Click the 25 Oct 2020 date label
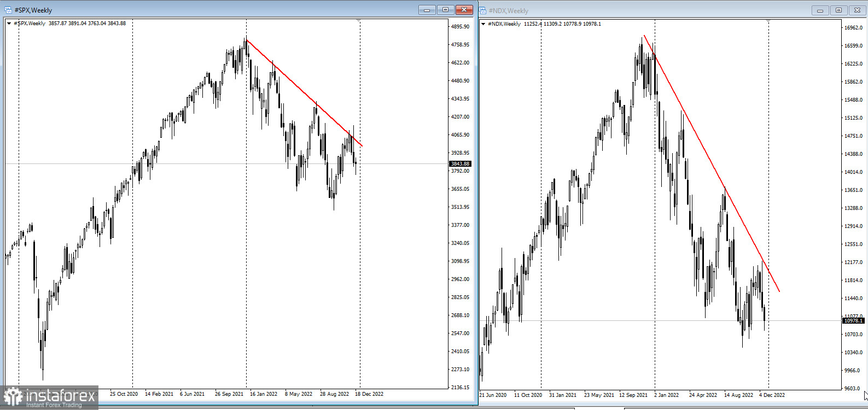 coord(123,394)
